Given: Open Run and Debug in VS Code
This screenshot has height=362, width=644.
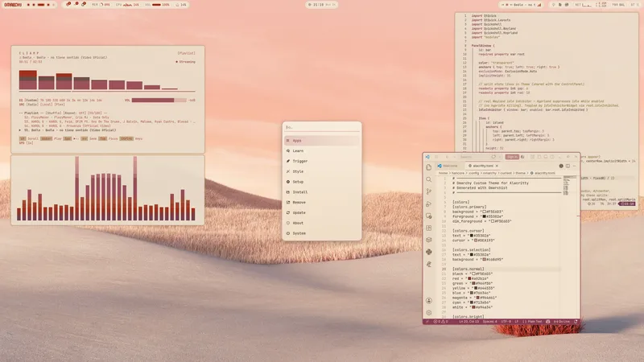Looking at the screenshot, I should 429,204.
